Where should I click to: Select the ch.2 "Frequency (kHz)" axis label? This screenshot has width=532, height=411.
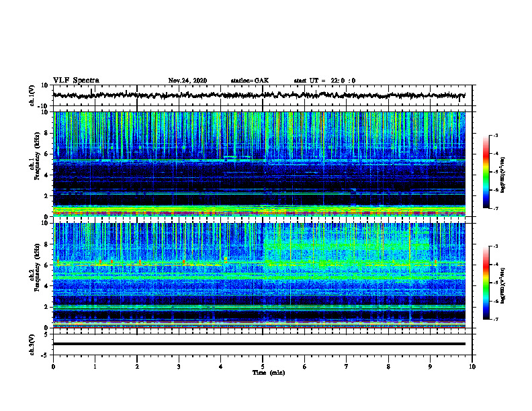pos(38,267)
